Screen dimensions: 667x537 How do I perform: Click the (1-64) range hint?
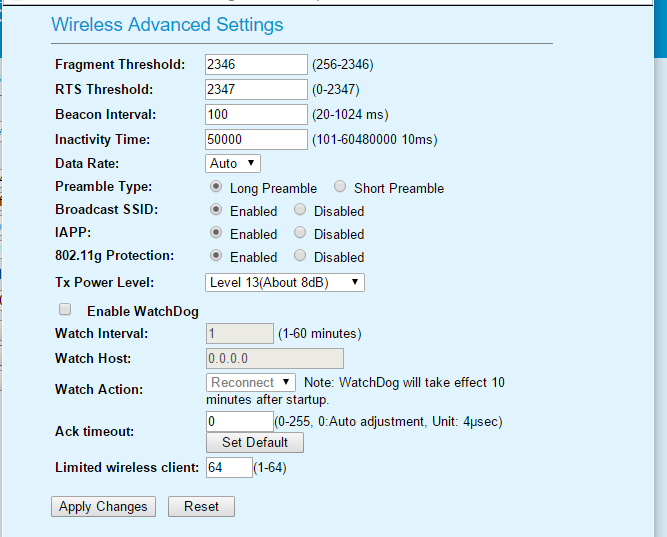pos(270,468)
